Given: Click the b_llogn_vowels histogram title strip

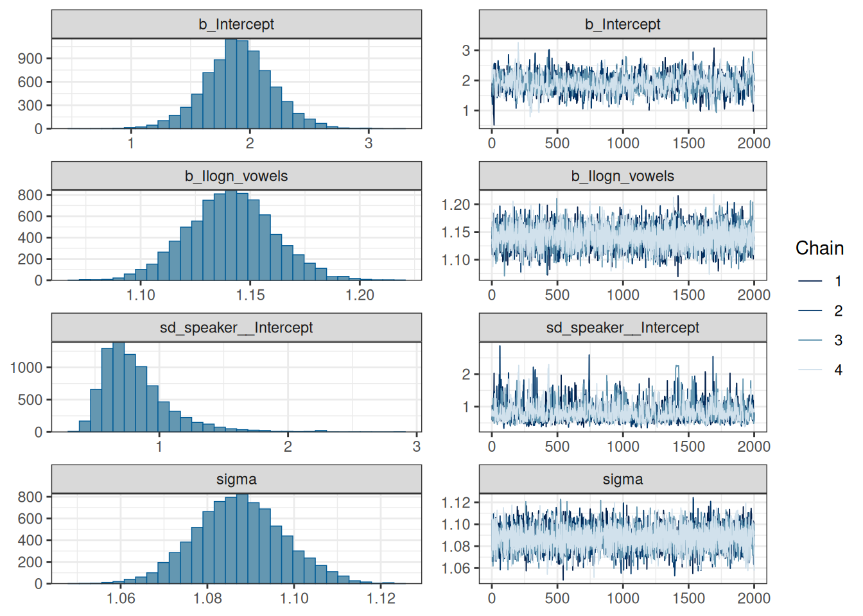Looking at the screenshot, I should [x=236, y=176].
